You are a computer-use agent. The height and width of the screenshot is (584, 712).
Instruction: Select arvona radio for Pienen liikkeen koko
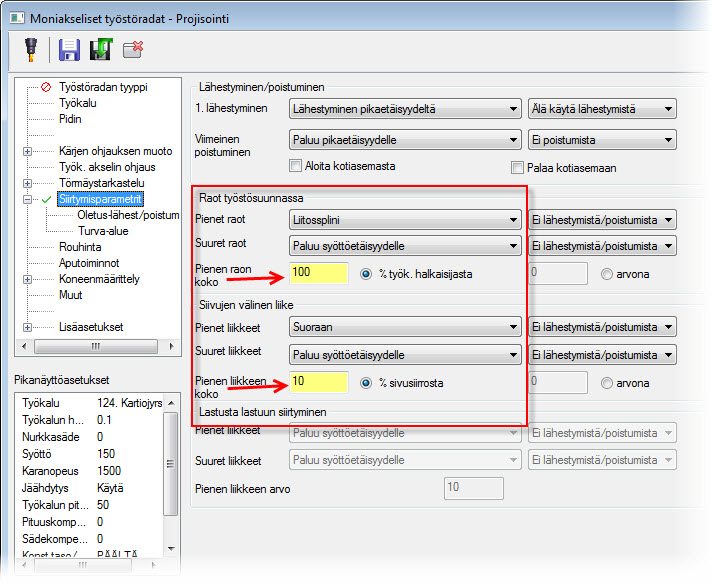pos(606,383)
